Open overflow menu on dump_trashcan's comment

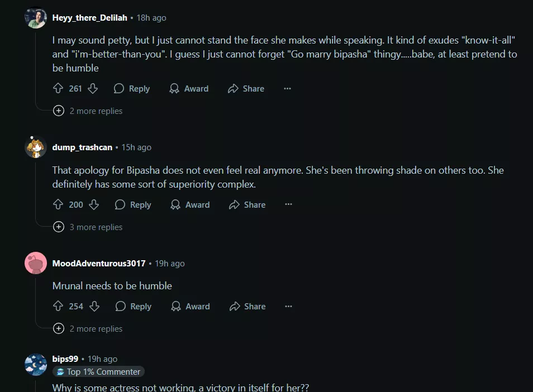tap(288, 204)
